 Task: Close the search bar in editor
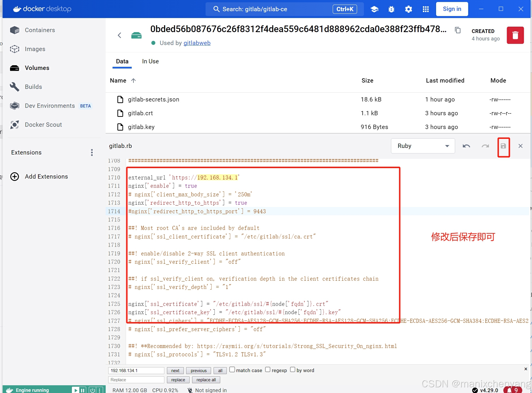click(x=526, y=369)
